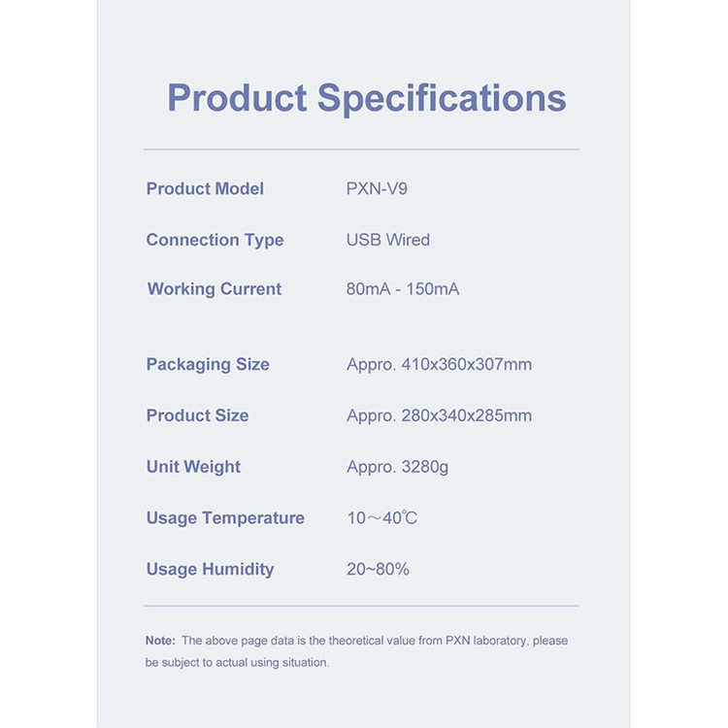Select the "Unit Weight" label

(193, 467)
